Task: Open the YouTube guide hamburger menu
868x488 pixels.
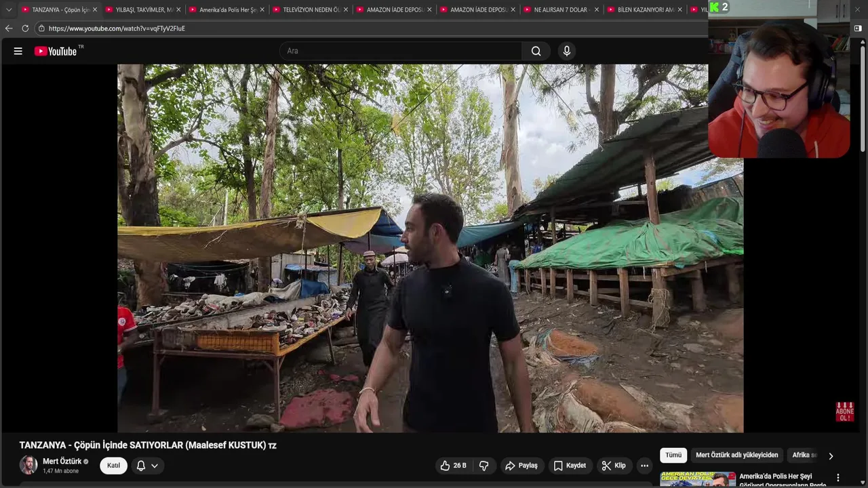Action: (18, 51)
